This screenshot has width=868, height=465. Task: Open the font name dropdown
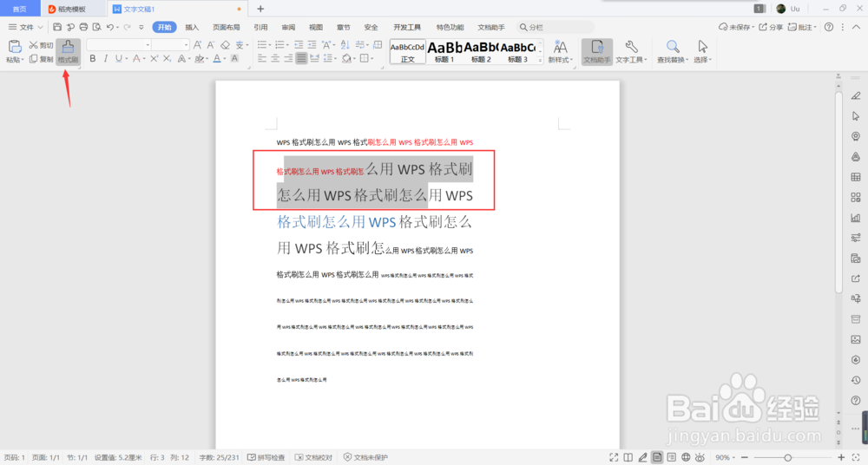(148, 45)
